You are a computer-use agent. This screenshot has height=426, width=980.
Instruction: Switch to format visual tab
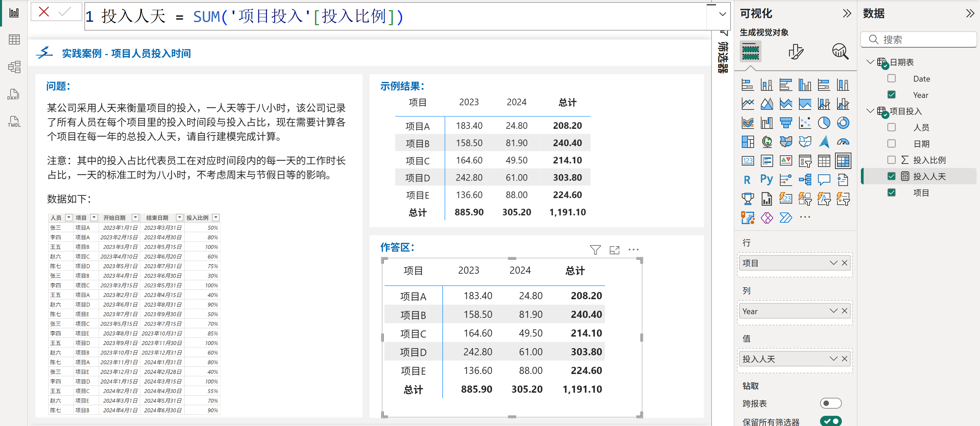(x=795, y=51)
